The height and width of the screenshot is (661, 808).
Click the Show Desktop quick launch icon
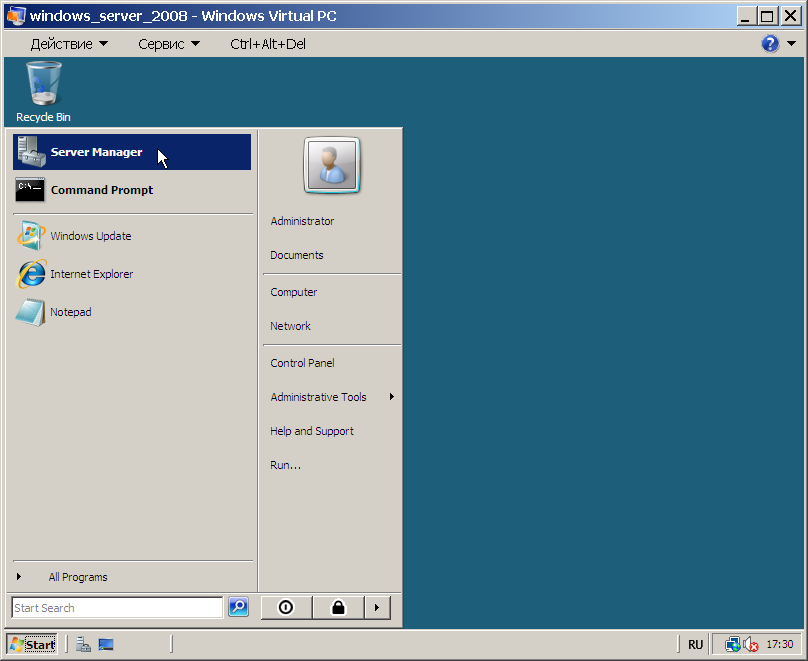coord(106,645)
